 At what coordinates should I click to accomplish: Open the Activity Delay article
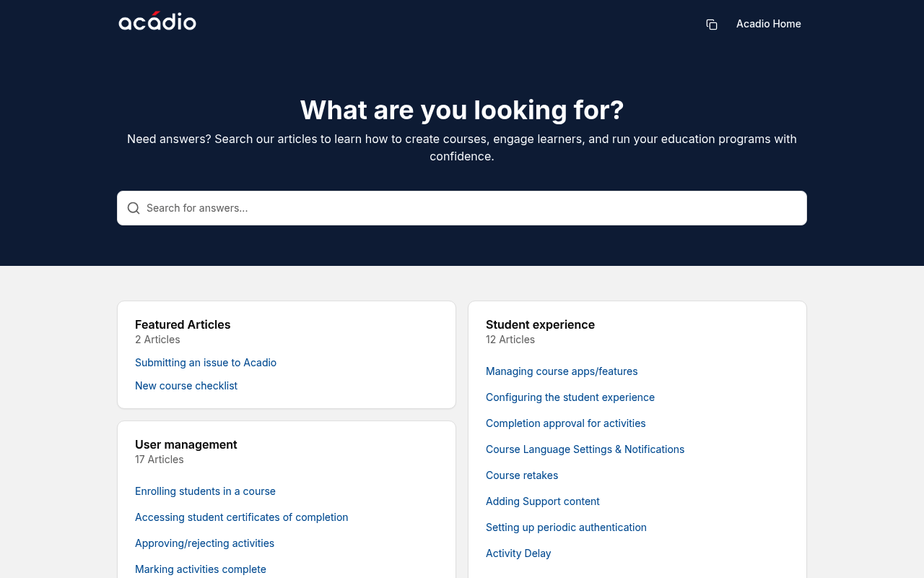coord(518,553)
